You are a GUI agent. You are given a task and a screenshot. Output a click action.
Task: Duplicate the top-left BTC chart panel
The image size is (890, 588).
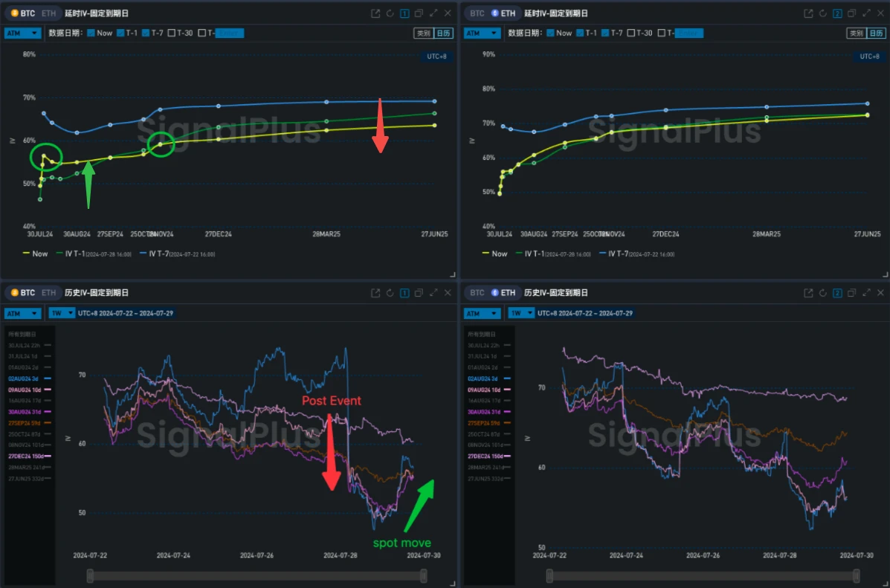click(419, 13)
